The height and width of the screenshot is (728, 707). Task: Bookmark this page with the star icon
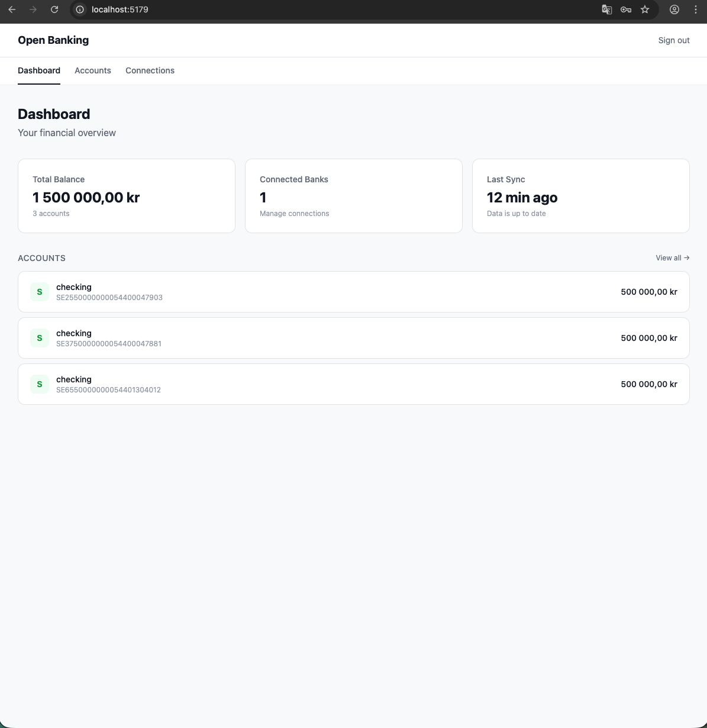(644, 9)
